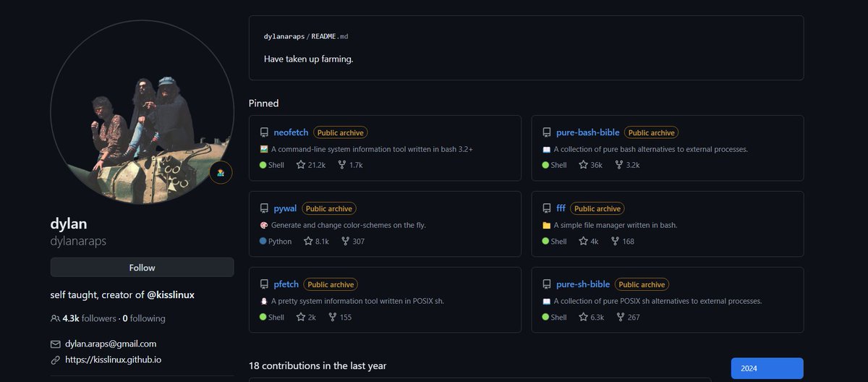868x382 pixels.
Task: Click the Public archive badge on pywal
Action: click(329, 208)
